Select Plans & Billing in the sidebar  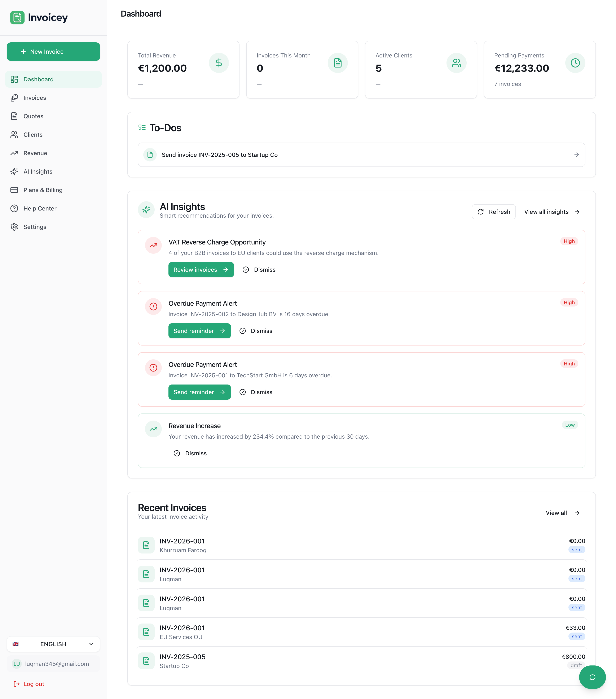click(43, 190)
